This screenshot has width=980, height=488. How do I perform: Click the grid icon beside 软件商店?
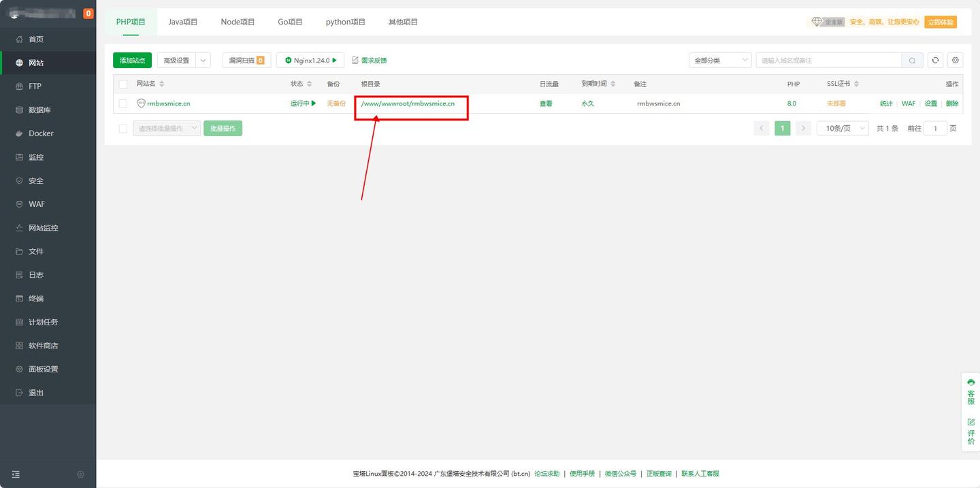point(20,346)
